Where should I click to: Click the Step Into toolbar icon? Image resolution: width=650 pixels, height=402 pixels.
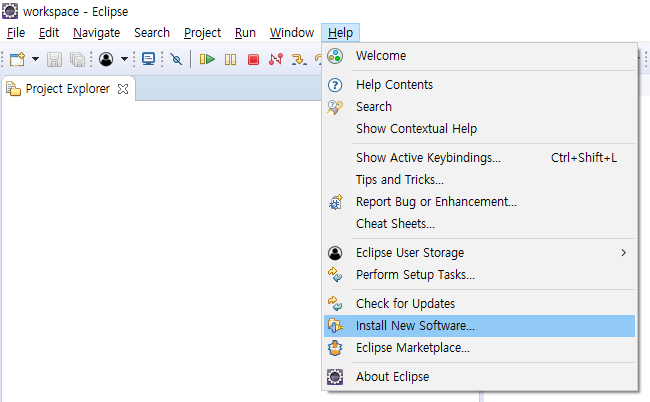tap(299, 60)
